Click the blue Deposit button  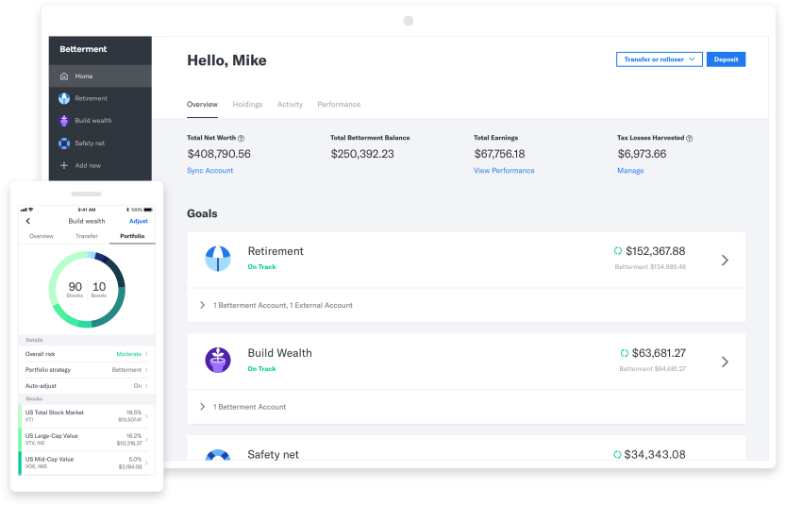(x=726, y=59)
